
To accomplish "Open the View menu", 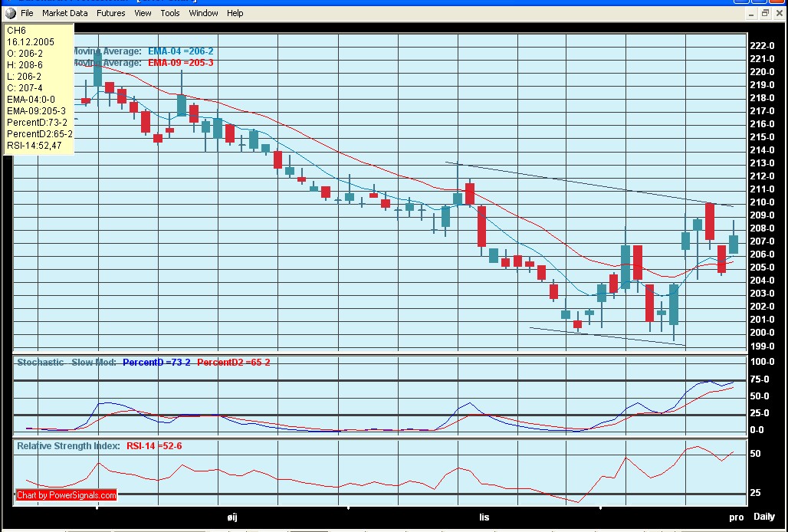I will point(143,13).
